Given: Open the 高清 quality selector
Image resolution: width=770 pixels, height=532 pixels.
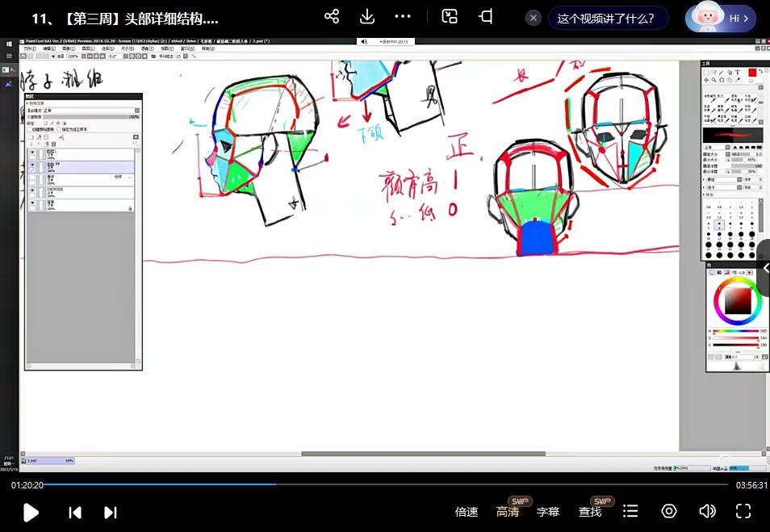Looking at the screenshot, I should pyautogui.click(x=508, y=512).
